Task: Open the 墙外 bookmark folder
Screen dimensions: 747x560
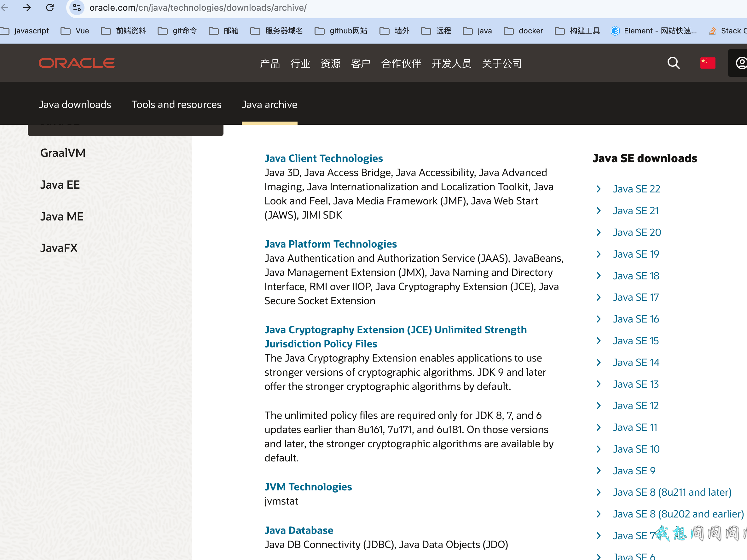Action: [394, 31]
